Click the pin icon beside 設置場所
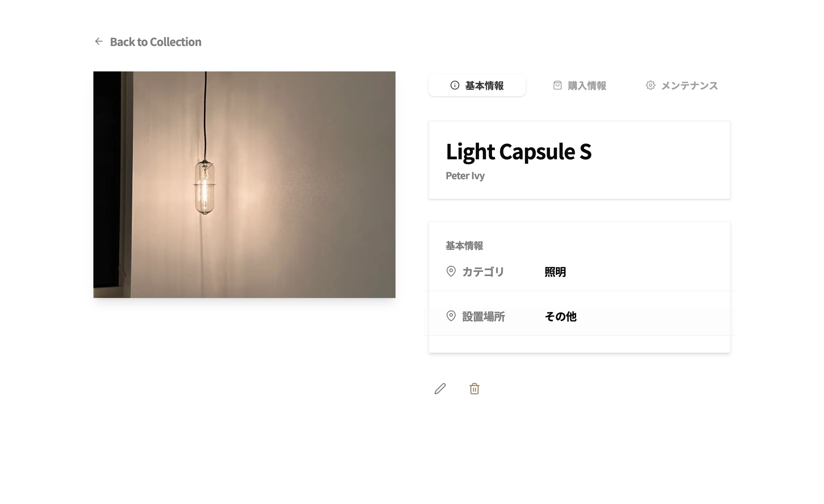 [451, 316]
